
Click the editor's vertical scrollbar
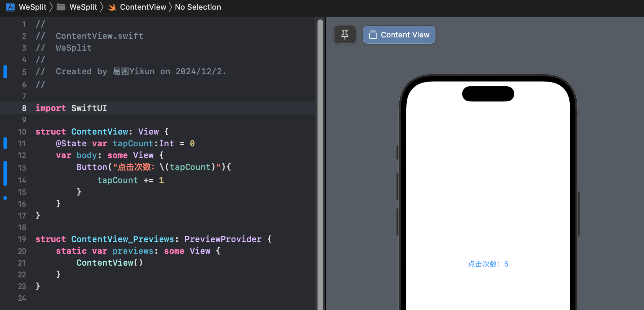(x=320, y=139)
